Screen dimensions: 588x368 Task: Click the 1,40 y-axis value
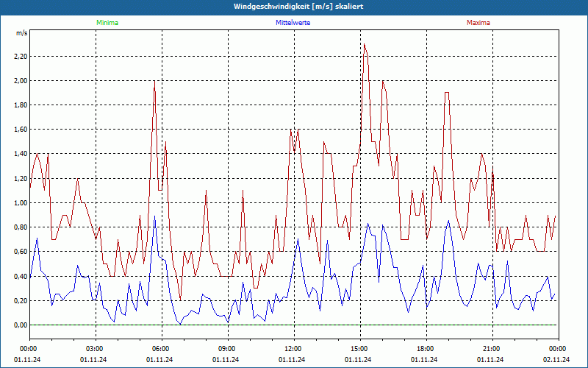21,154
